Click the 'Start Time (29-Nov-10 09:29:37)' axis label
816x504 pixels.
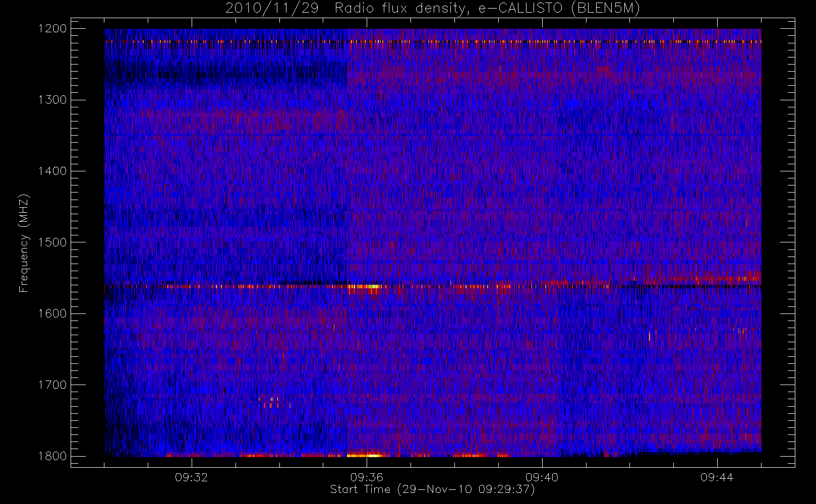click(x=432, y=489)
